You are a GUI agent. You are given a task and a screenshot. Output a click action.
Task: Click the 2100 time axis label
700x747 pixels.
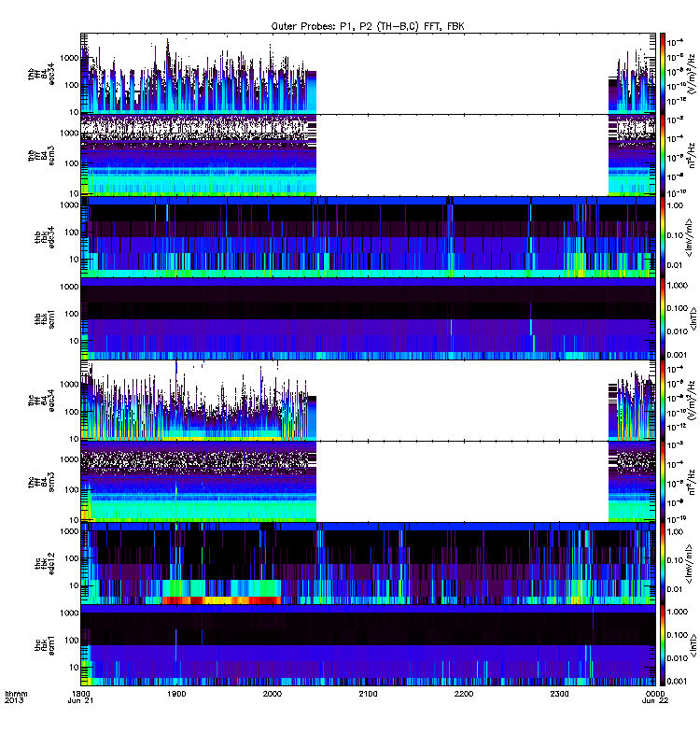pos(368,694)
